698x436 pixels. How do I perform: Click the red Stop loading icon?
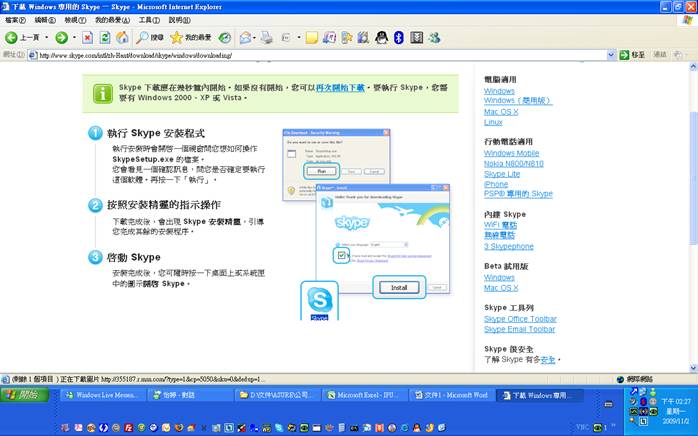pos(88,38)
